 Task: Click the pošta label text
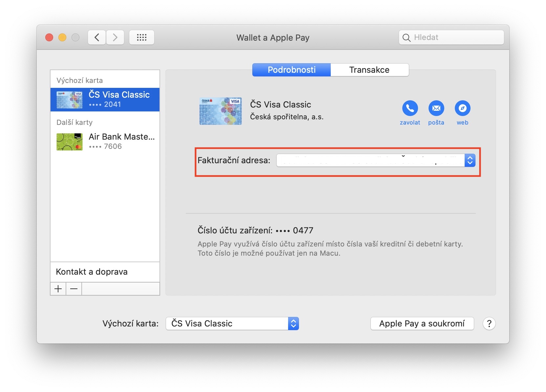click(x=436, y=123)
